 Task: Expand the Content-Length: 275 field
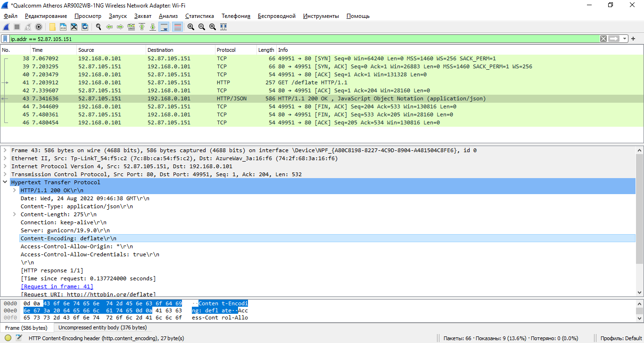15,214
